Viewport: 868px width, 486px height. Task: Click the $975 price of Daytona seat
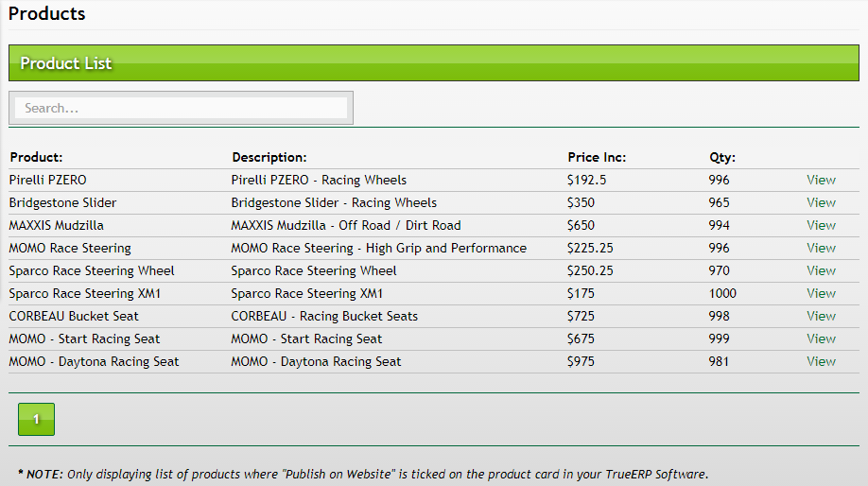click(x=581, y=361)
